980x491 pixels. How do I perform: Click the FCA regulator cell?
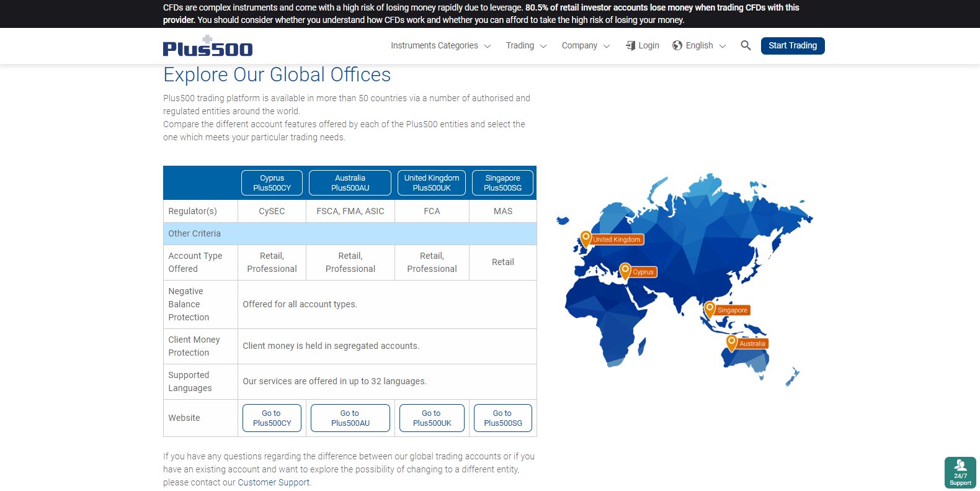(432, 211)
